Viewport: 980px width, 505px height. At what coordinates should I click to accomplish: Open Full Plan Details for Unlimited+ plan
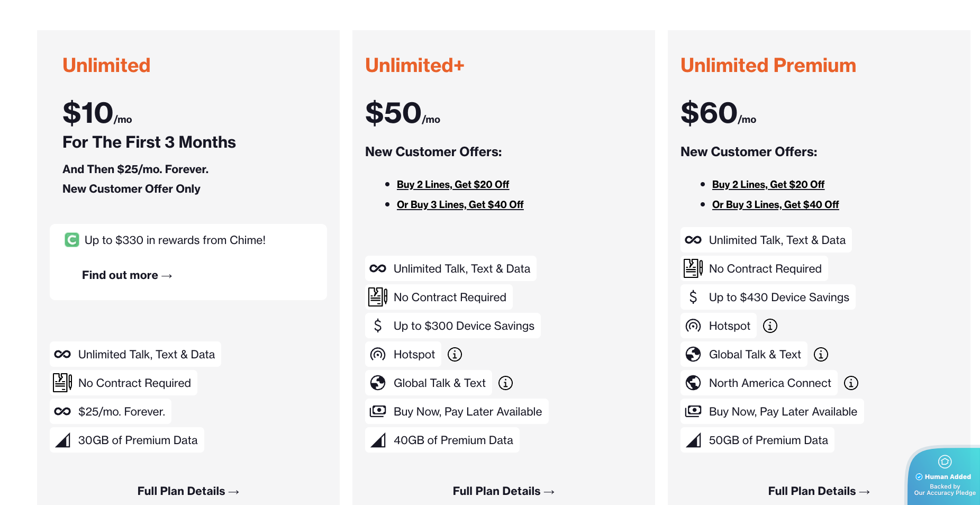[x=503, y=491]
